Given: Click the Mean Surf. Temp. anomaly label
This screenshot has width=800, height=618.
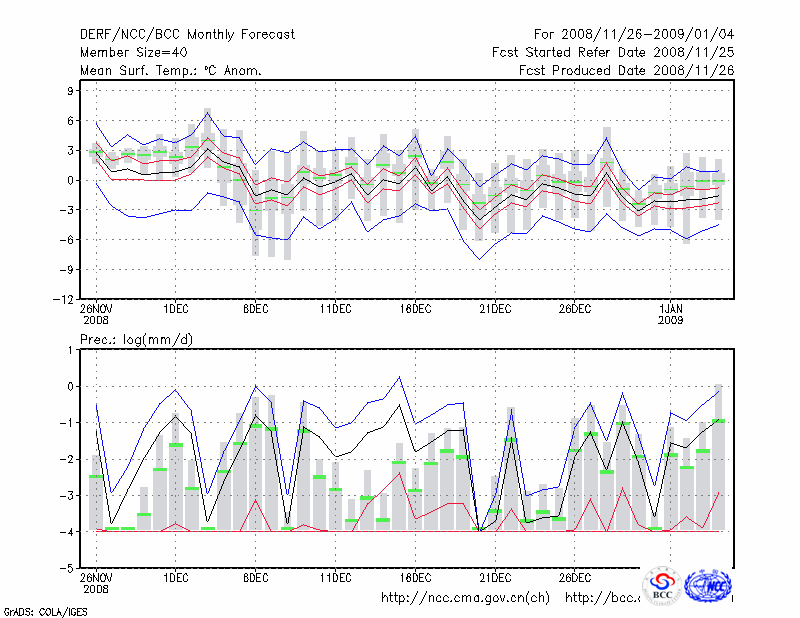Looking at the screenshot, I should pos(171,71).
